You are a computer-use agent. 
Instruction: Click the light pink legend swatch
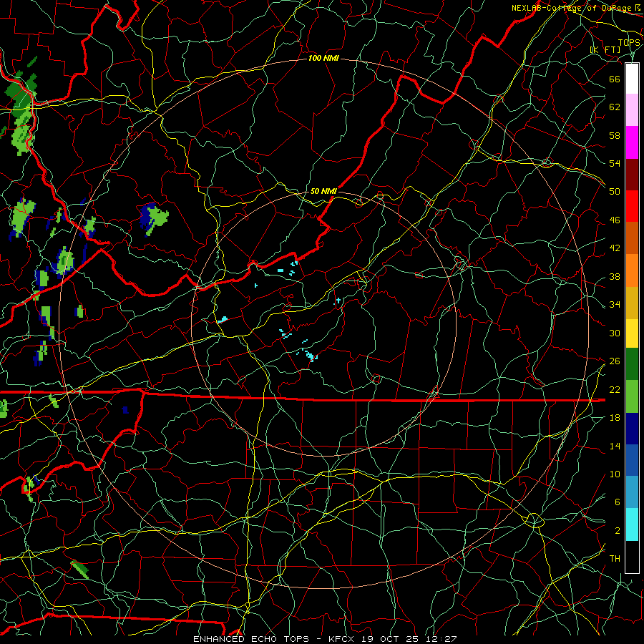coord(632,110)
